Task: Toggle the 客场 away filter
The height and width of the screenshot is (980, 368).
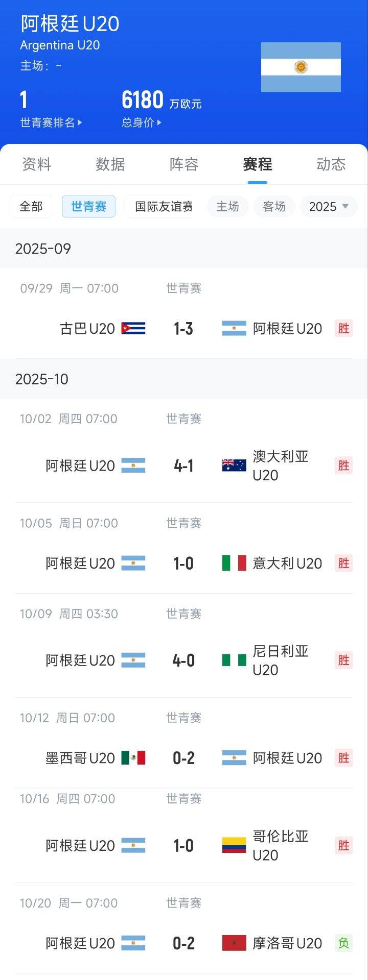Action: tap(274, 207)
